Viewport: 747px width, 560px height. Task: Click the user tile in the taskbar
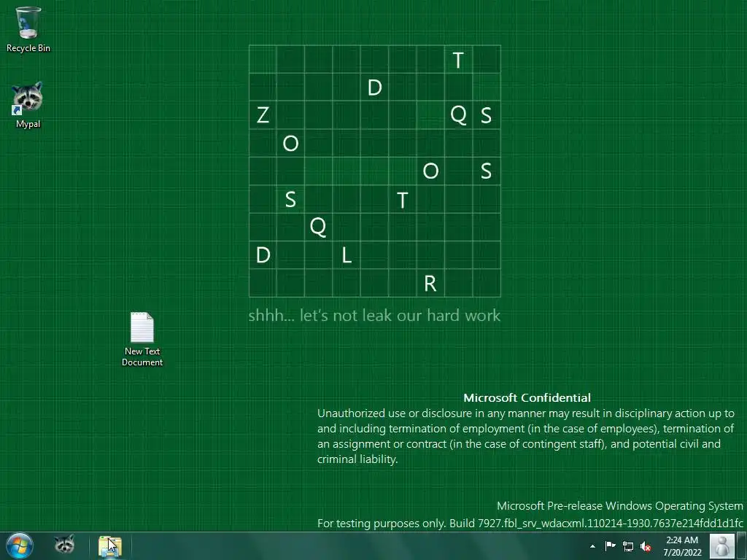(x=722, y=546)
